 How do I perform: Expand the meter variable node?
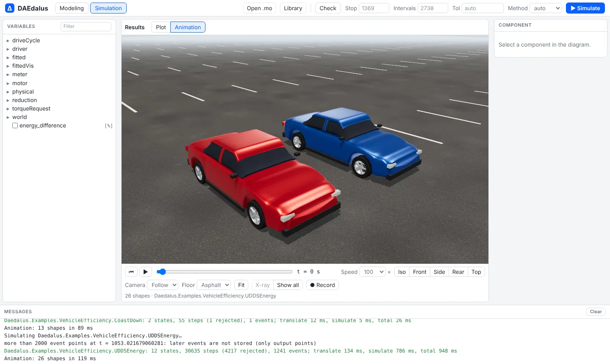pyautogui.click(x=8, y=74)
